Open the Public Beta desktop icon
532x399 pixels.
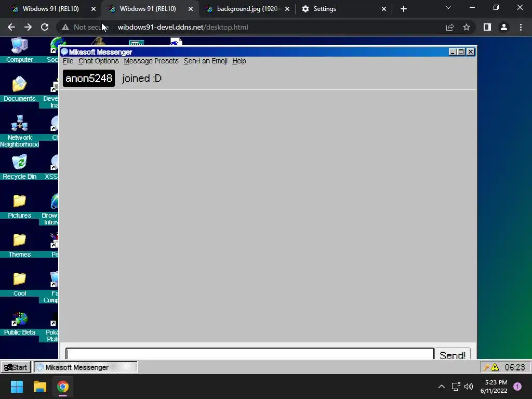pos(19,323)
